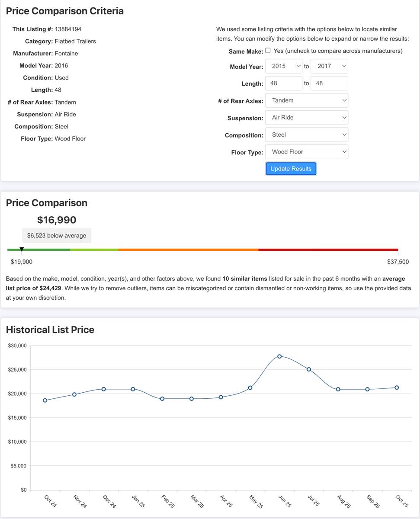Click the minimum Length input field
Screen dimensions: 420x519
pos(283,83)
